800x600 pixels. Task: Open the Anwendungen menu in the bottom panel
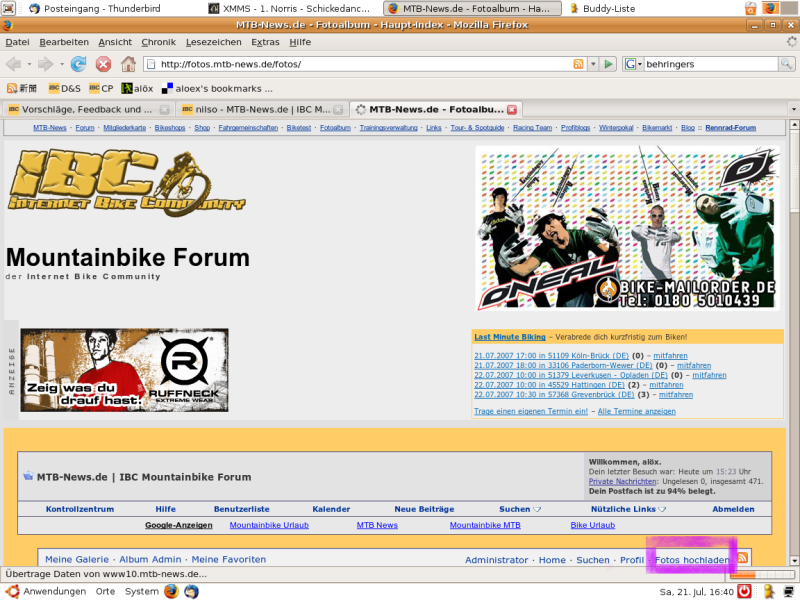[47, 591]
